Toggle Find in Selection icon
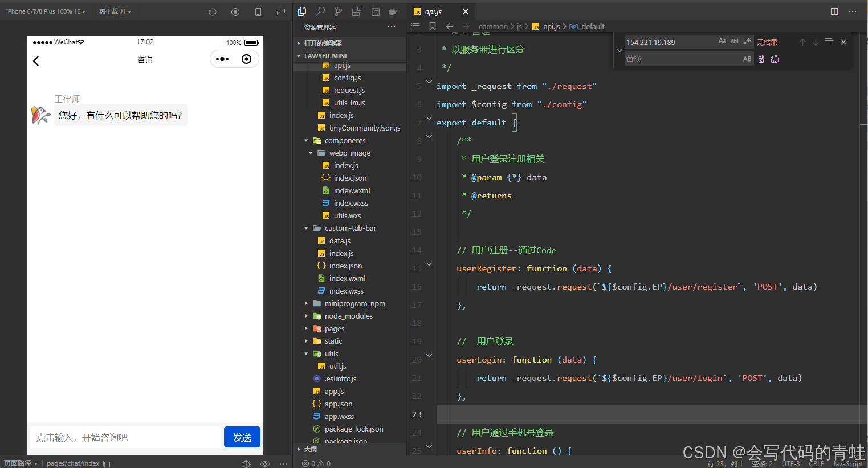 click(829, 42)
